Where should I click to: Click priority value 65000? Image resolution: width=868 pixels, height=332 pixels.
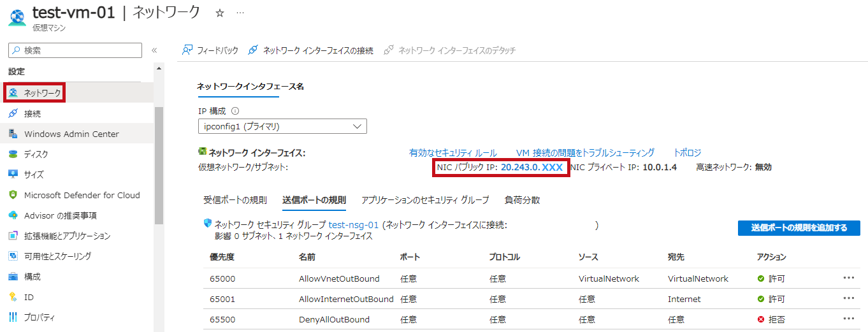(222, 278)
